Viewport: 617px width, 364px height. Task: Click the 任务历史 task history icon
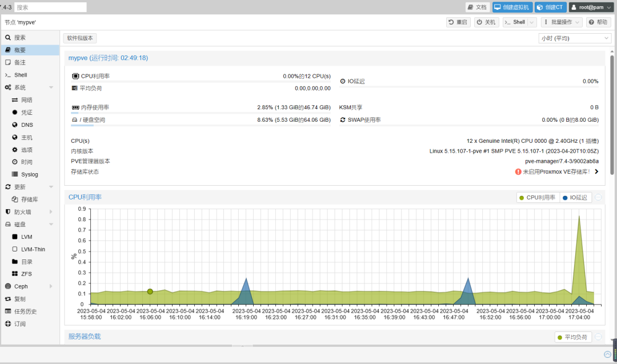(8, 311)
